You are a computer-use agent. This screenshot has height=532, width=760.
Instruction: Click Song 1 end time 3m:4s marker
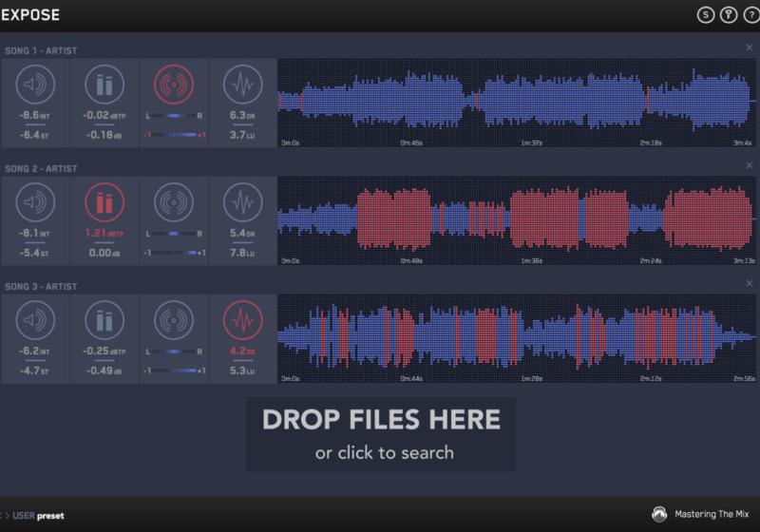742,142
